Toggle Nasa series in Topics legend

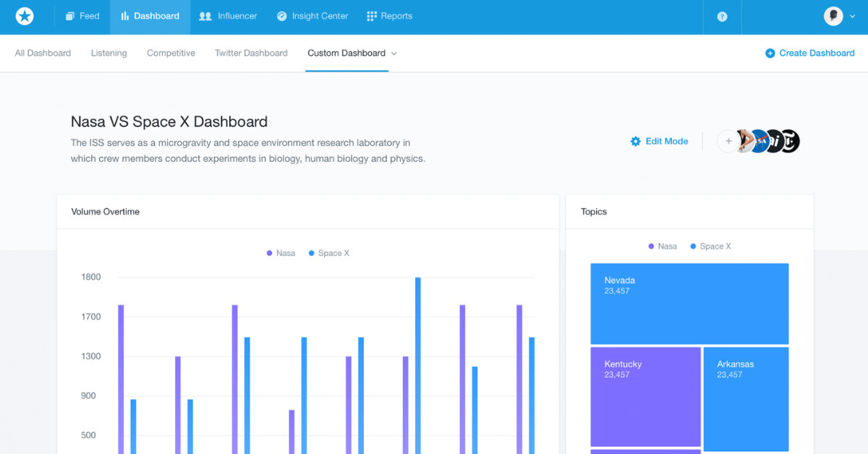pos(663,247)
